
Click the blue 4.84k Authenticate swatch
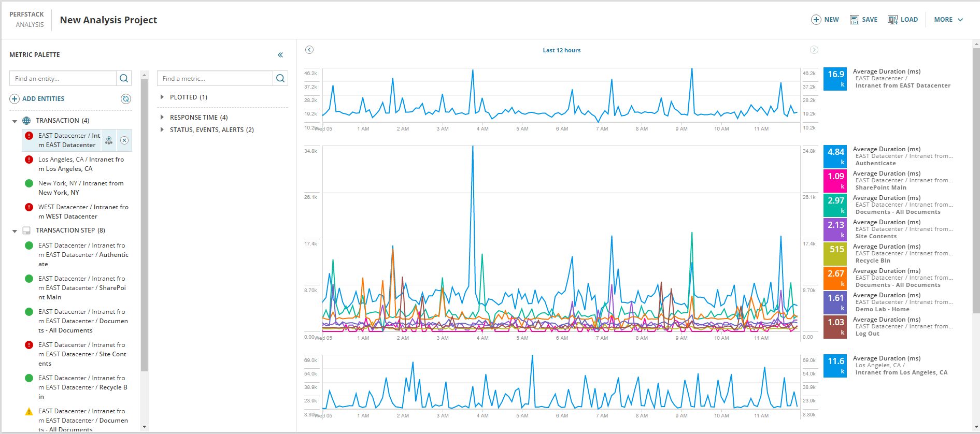coord(835,156)
